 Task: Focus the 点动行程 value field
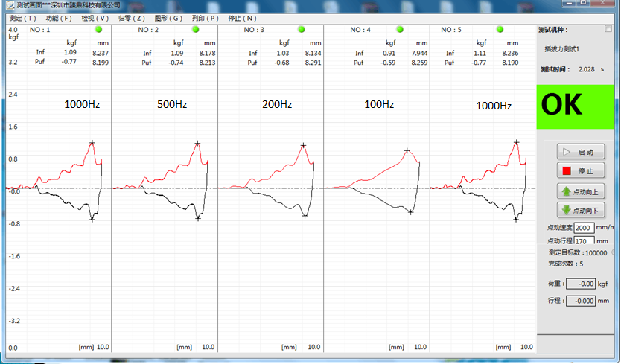[x=585, y=241]
